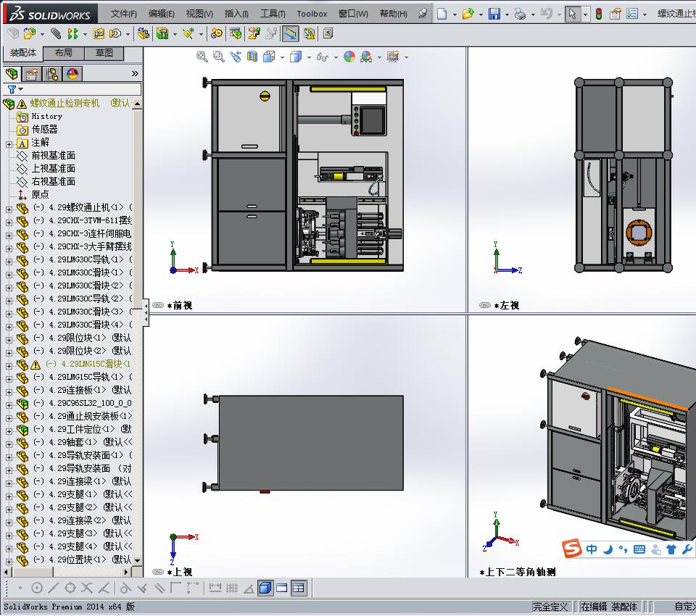696x616 pixels.
Task: Open the DisplayManager color ball tab
Action: click(x=72, y=74)
